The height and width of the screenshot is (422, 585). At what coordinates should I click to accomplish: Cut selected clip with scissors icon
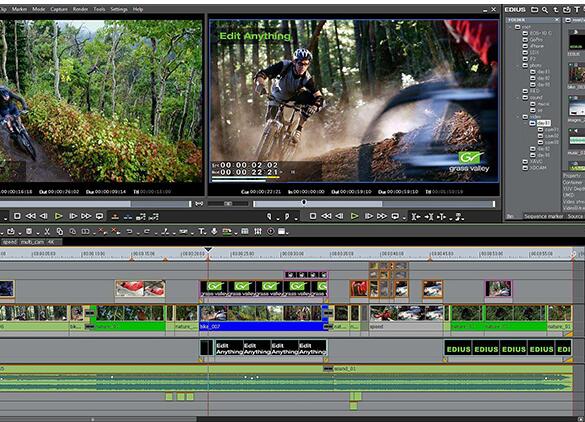pyautogui.click(x=47, y=232)
